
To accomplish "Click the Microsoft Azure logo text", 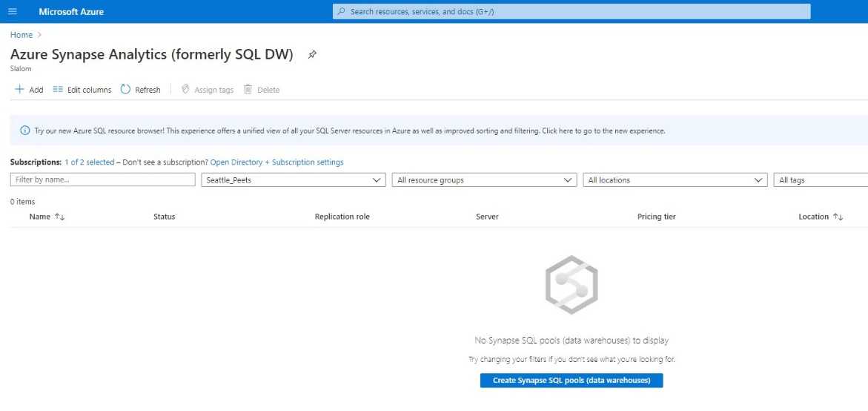I will (x=71, y=11).
